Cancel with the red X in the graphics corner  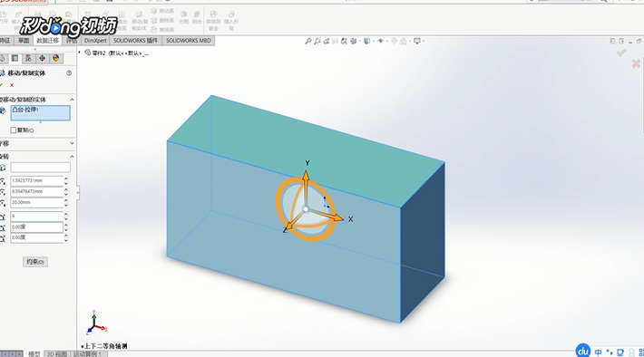click(636, 63)
